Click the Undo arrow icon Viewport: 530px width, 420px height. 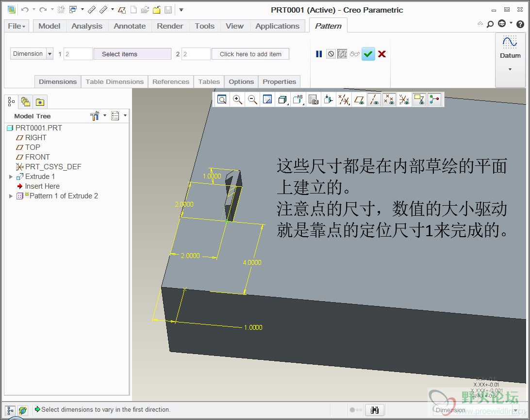[x=25, y=10]
